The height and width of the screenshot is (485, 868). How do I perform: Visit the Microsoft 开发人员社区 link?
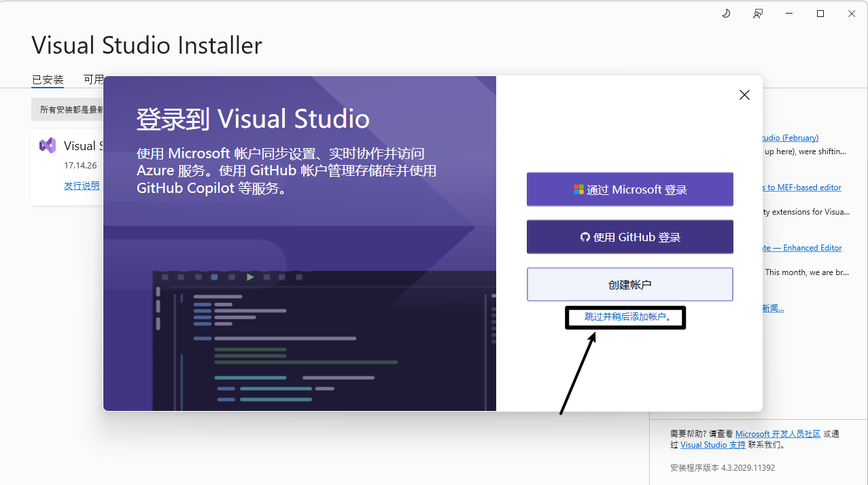click(778, 434)
